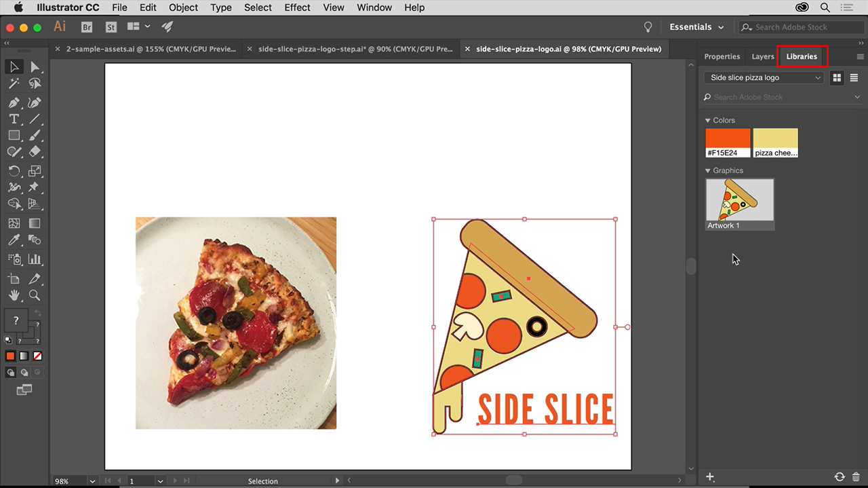Open the Object menu

pos(183,7)
